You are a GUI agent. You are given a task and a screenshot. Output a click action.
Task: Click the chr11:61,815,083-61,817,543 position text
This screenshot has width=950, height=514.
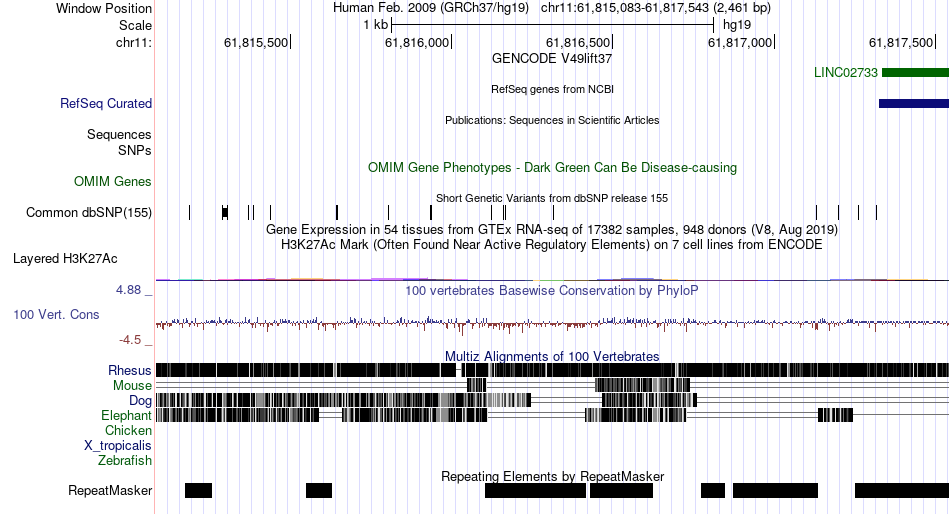(x=656, y=8)
